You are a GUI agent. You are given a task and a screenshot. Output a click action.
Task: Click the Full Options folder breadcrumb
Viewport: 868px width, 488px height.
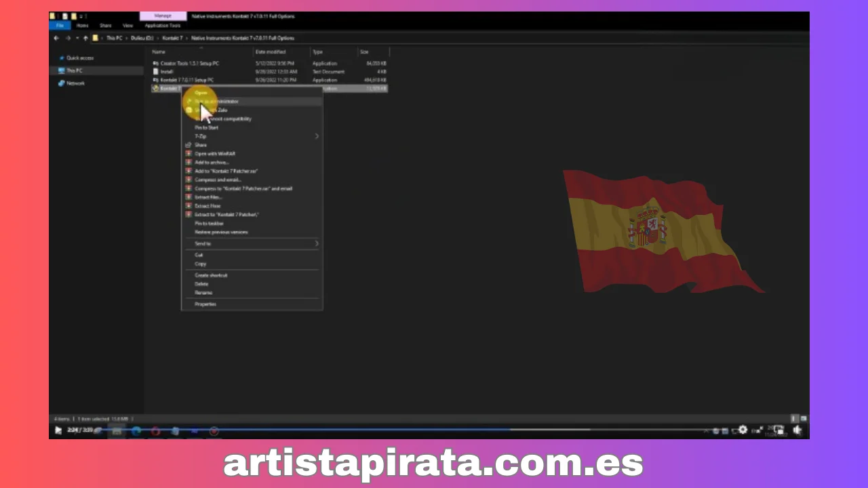[x=243, y=38]
